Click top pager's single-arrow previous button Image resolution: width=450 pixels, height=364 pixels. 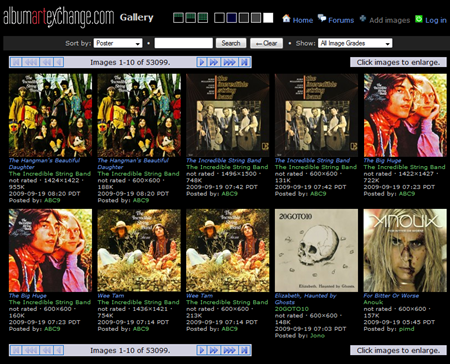[58, 62]
